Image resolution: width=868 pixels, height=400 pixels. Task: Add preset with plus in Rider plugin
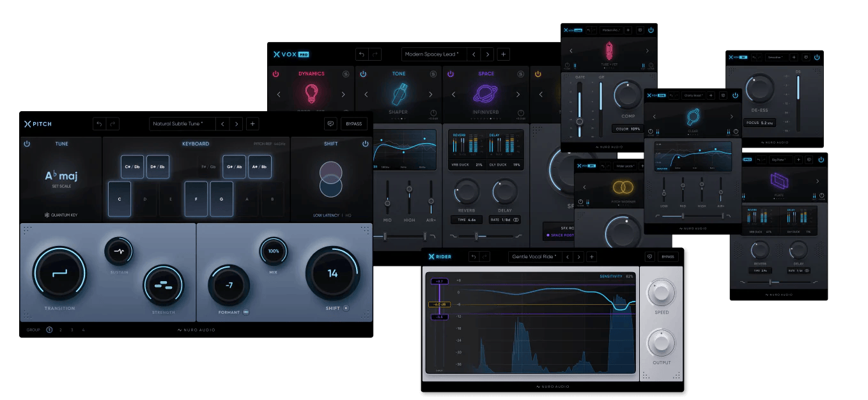pyautogui.click(x=592, y=257)
